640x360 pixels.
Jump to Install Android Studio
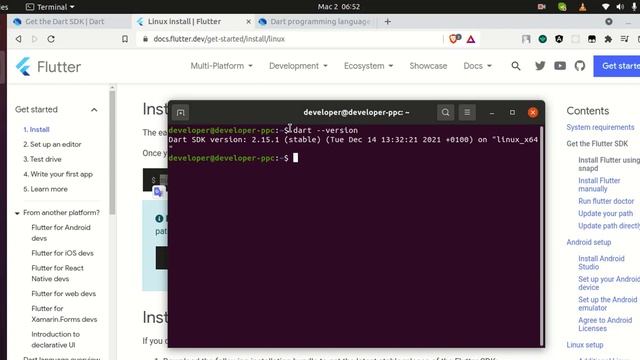[x=601, y=262]
